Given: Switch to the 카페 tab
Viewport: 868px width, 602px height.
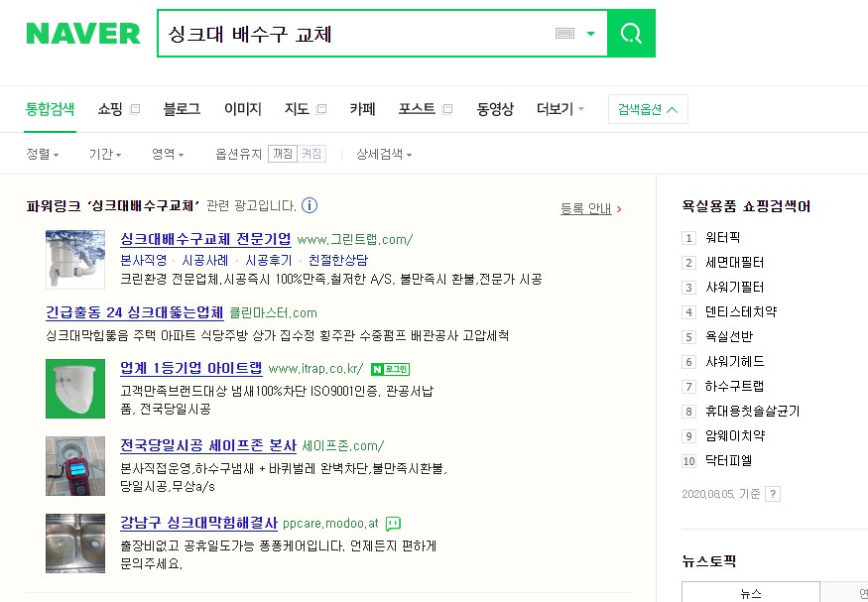Looking at the screenshot, I should pyautogui.click(x=363, y=109).
